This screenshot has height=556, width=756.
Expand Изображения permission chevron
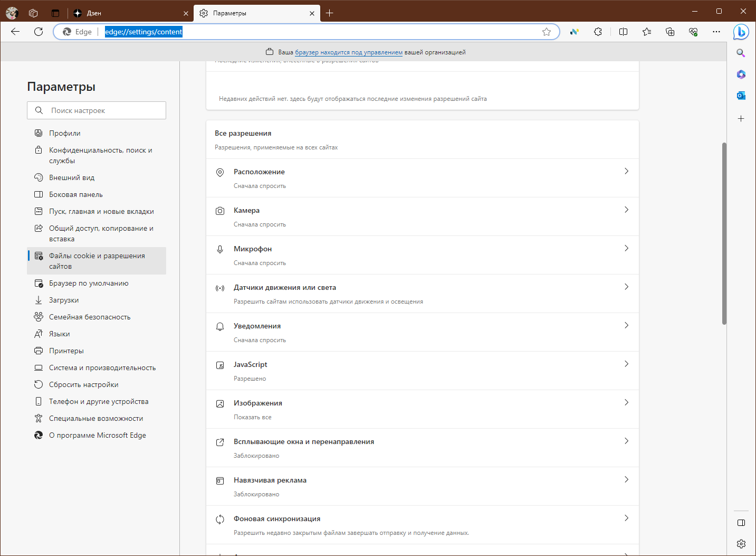pyautogui.click(x=626, y=402)
